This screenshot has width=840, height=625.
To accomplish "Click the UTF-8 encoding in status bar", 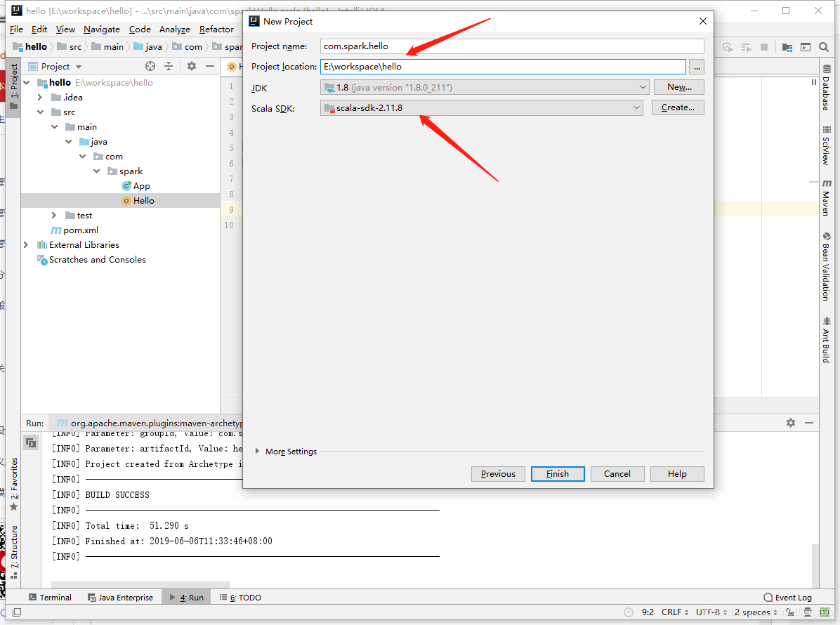I will (x=711, y=612).
